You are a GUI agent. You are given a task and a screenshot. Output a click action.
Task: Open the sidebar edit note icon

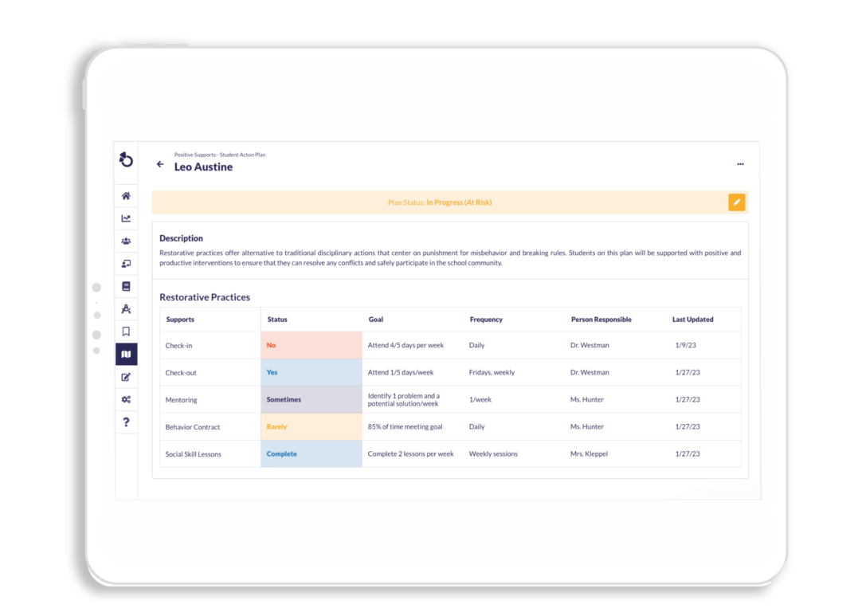coord(126,377)
